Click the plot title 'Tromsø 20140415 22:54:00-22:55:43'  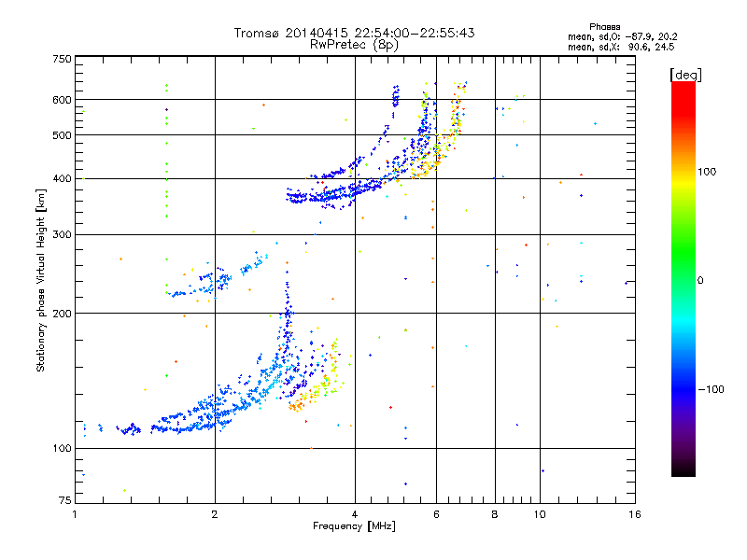point(354,33)
